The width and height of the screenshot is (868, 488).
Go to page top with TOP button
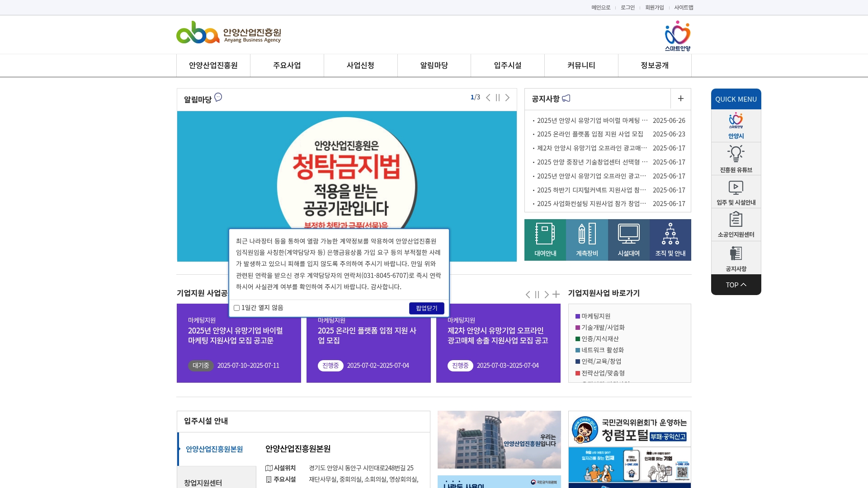(736, 285)
